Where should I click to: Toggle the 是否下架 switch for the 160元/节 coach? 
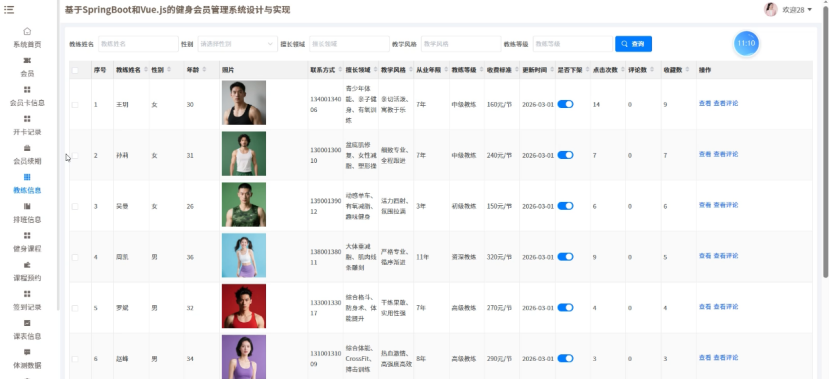[565, 104]
